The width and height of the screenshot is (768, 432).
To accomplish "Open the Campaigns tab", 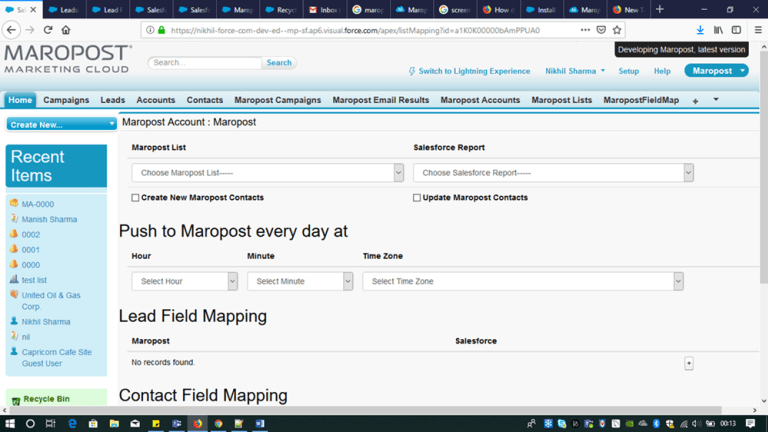I will [x=66, y=100].
